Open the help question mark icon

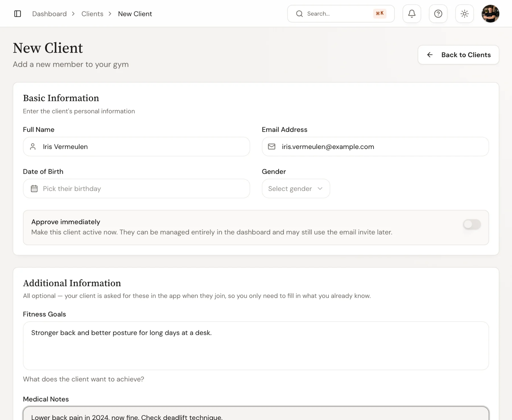point(438,14)
